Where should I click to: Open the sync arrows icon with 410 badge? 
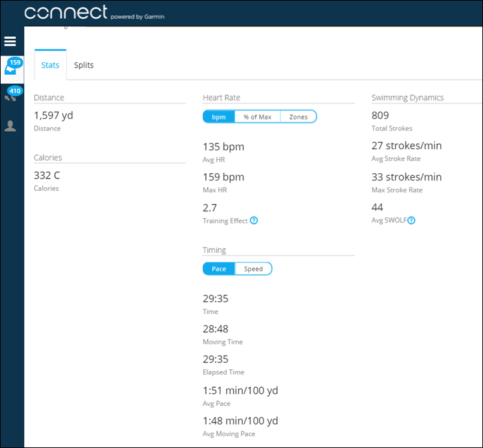(x=11, y=96)
